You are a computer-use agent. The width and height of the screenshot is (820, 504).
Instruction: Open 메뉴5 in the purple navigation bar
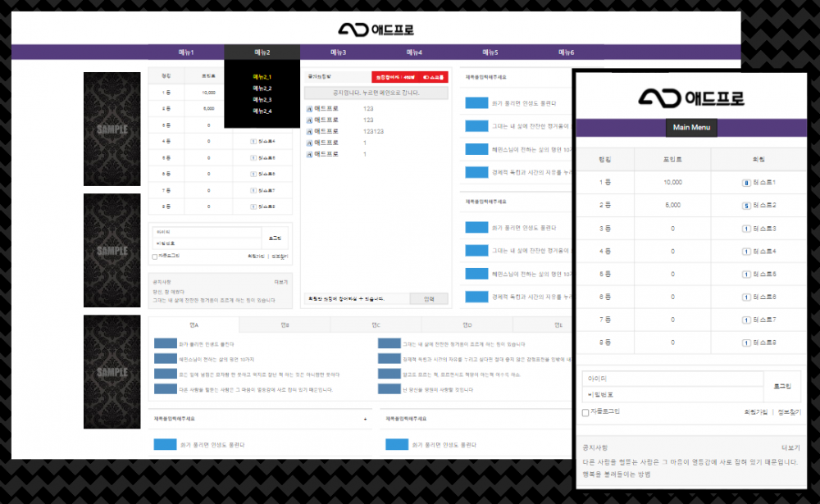pos(490,52)
